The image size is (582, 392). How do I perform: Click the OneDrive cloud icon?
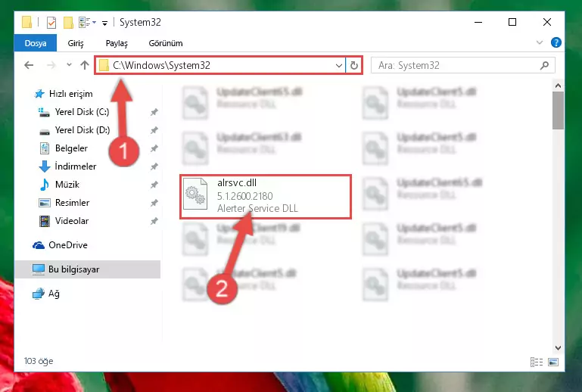coord(39,245)
